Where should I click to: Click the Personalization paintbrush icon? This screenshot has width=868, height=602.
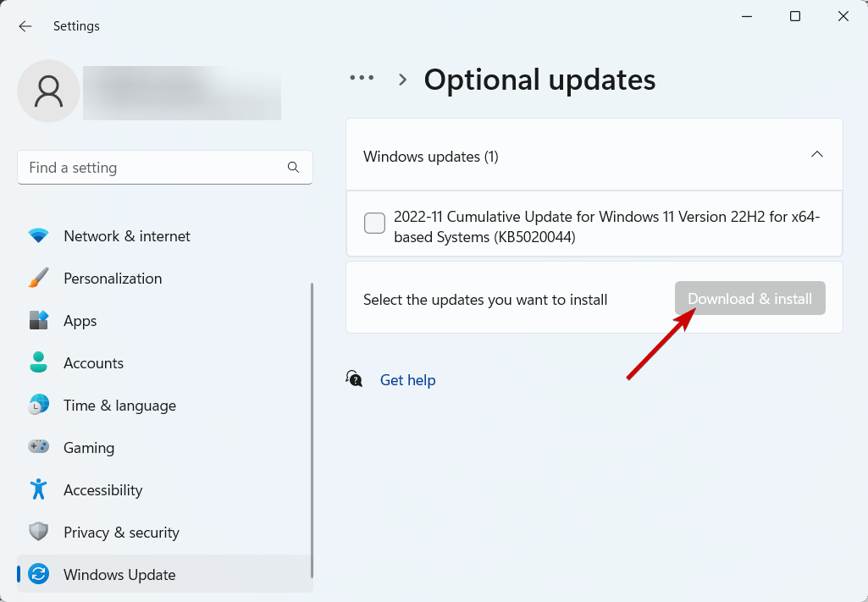point(38,278)
